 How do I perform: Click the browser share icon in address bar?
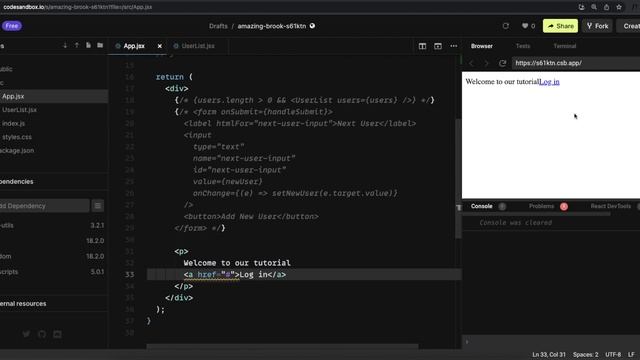607,7
